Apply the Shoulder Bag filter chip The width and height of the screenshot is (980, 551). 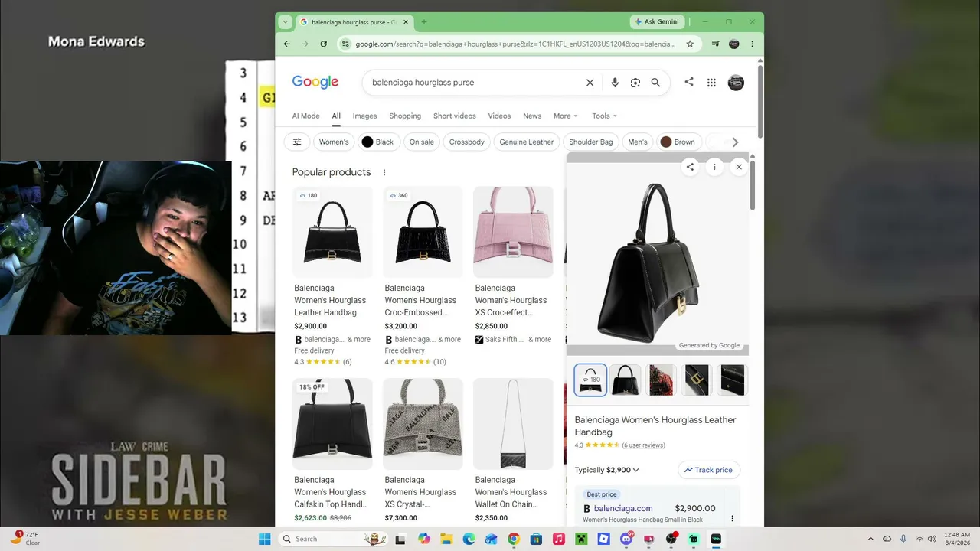click(x=591, y=142)
